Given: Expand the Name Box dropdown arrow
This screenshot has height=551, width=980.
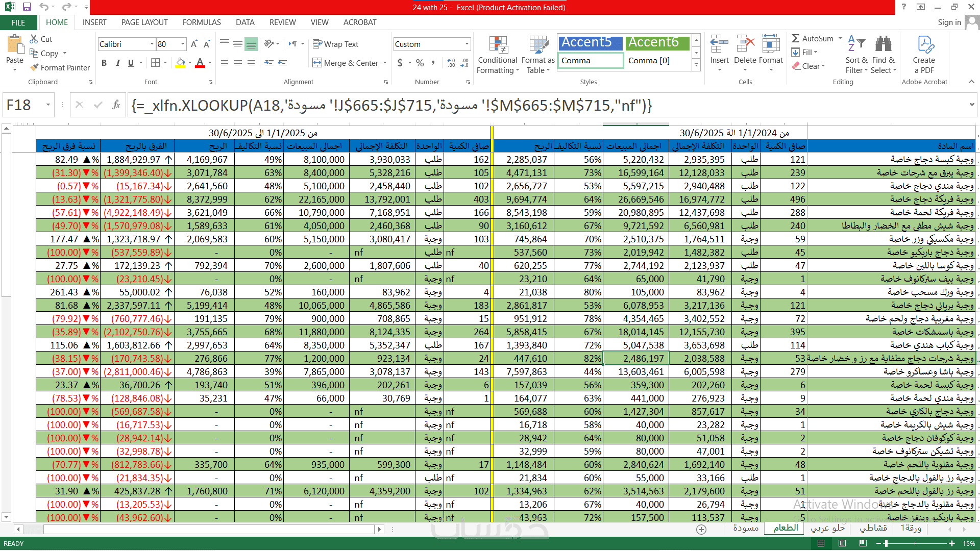Looking at the screenshot, I should [x=48, y=105].
